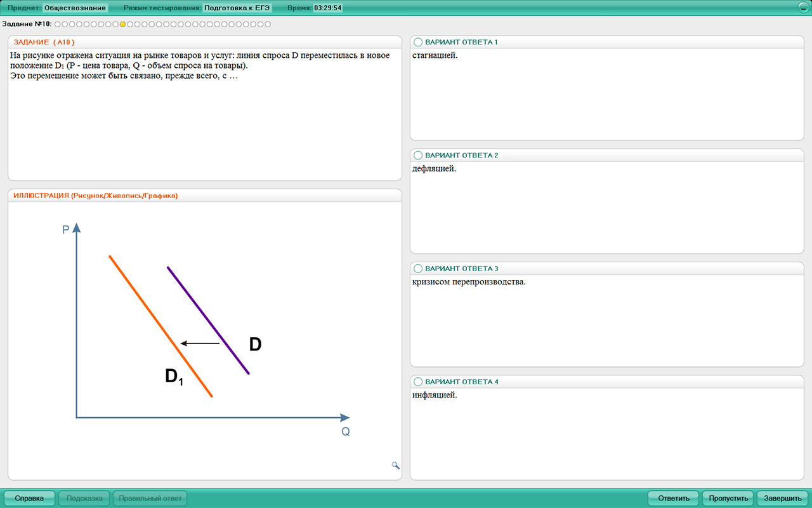This screenshot has width=812, height=508.
Task: Select answer option 1 radio button
Action: pos(417,42)
